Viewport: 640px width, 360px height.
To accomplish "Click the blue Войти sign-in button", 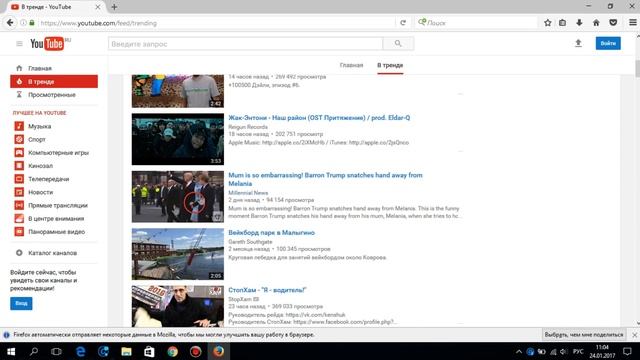I will [608, 43].
